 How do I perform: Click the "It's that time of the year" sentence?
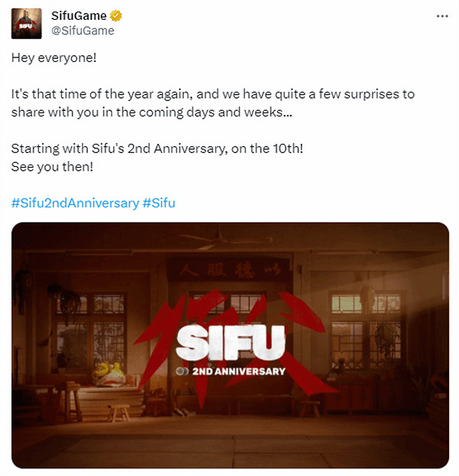(x=213, y=103)
